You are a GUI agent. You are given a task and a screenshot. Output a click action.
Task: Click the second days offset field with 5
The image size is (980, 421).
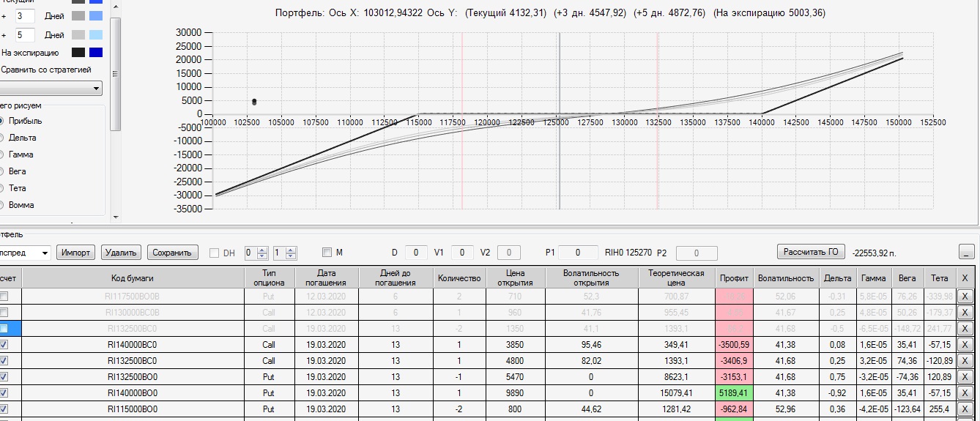(25, 35)
